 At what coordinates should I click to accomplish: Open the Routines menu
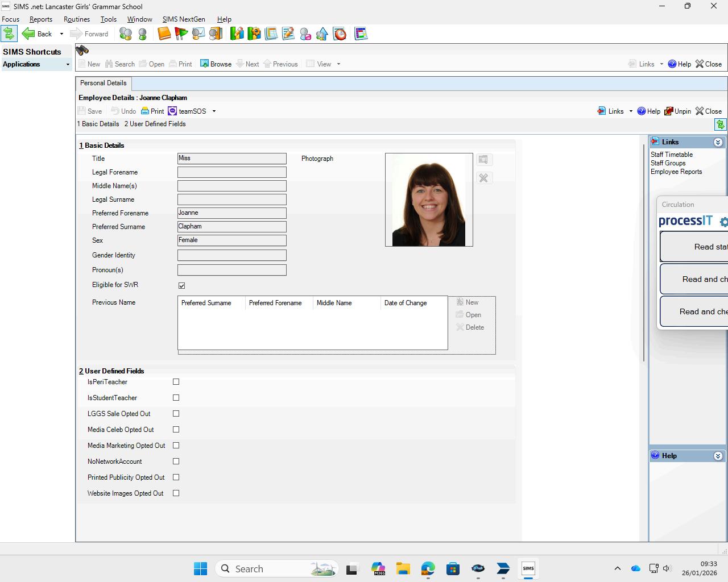[x=77, y=19]
